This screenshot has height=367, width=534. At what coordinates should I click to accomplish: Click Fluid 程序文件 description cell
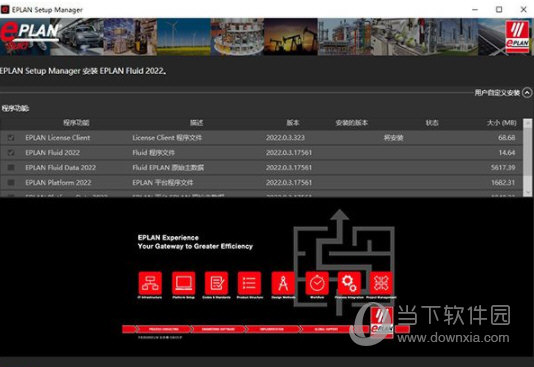[153, 153]
